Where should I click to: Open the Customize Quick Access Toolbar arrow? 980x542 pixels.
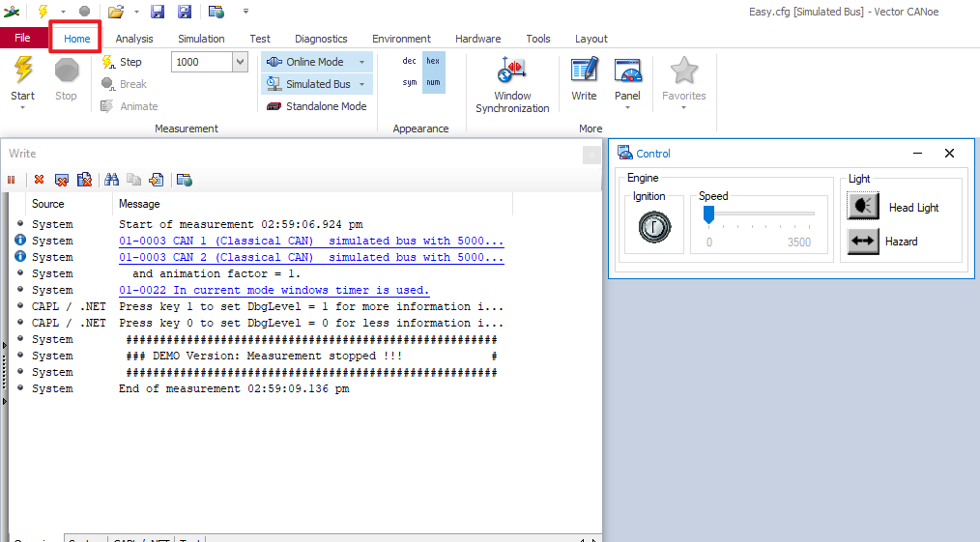pyautogui.click(x=245, y=12)
